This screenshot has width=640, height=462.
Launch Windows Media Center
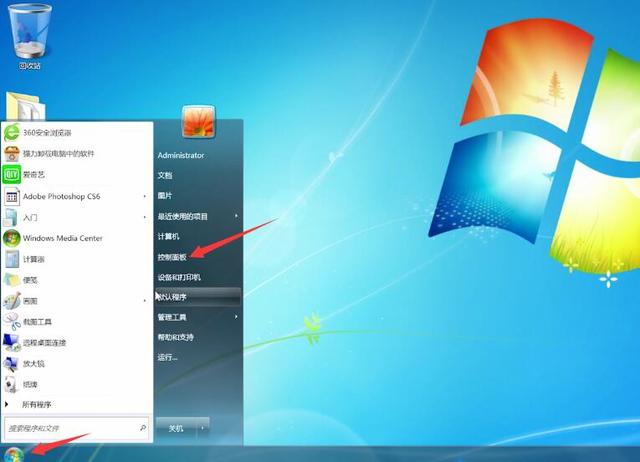(x=62, y=238)
